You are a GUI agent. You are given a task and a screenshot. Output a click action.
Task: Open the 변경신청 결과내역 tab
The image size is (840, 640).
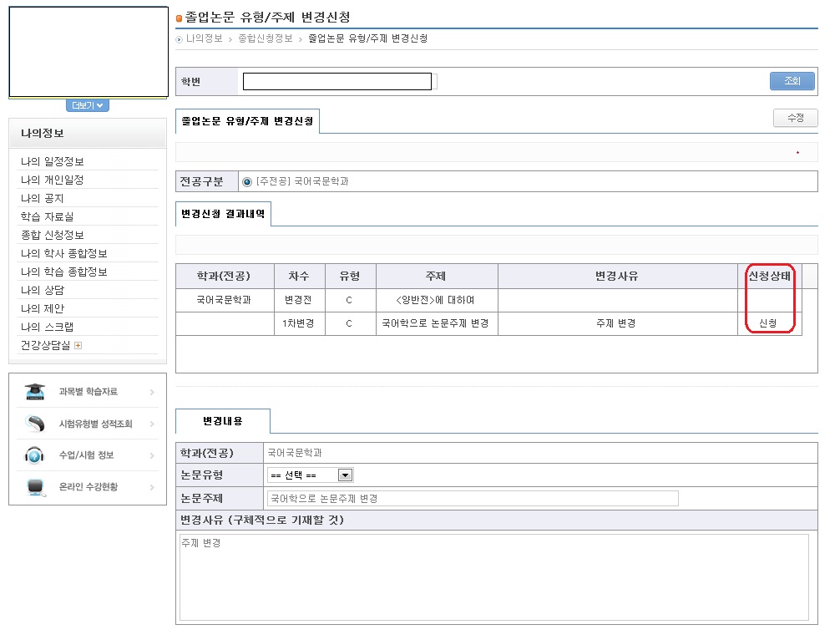tap(223, 214)
